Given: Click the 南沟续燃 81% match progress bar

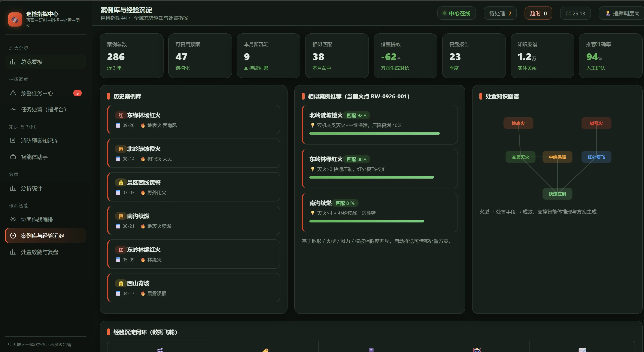Looking at the screenshot, I should (367, 221).
